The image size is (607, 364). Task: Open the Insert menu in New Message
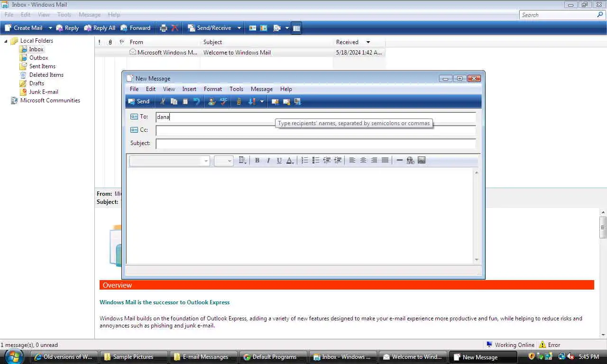[189, 89]
